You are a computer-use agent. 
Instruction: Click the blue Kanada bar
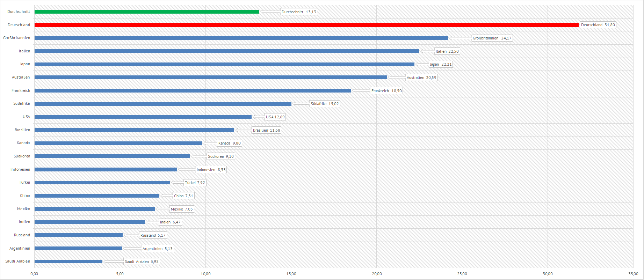click(118, 143)
